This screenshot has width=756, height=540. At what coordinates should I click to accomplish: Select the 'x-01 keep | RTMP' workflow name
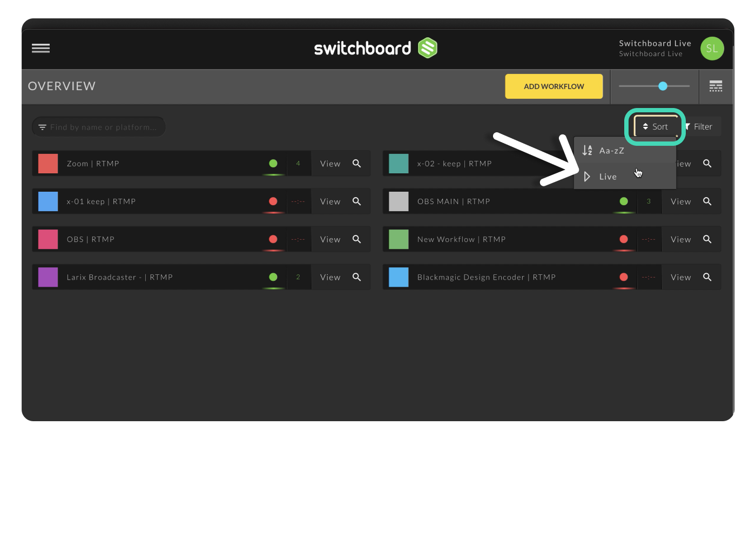(101, 201)
